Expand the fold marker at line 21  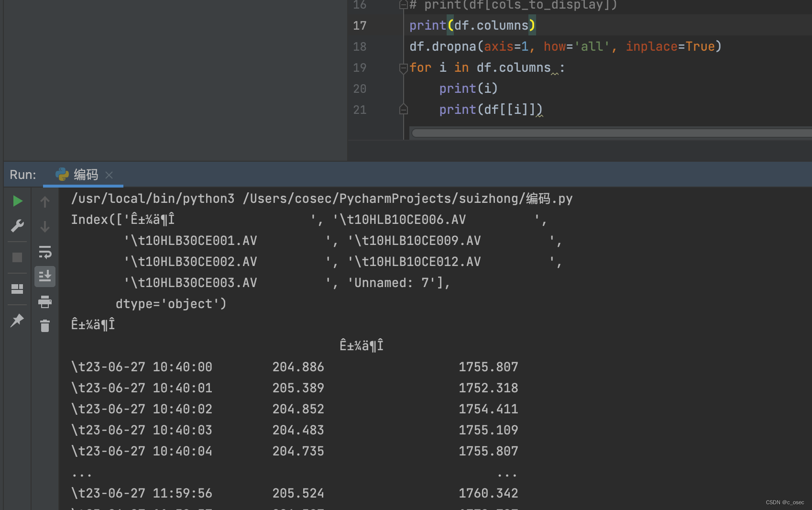[403, 109]
